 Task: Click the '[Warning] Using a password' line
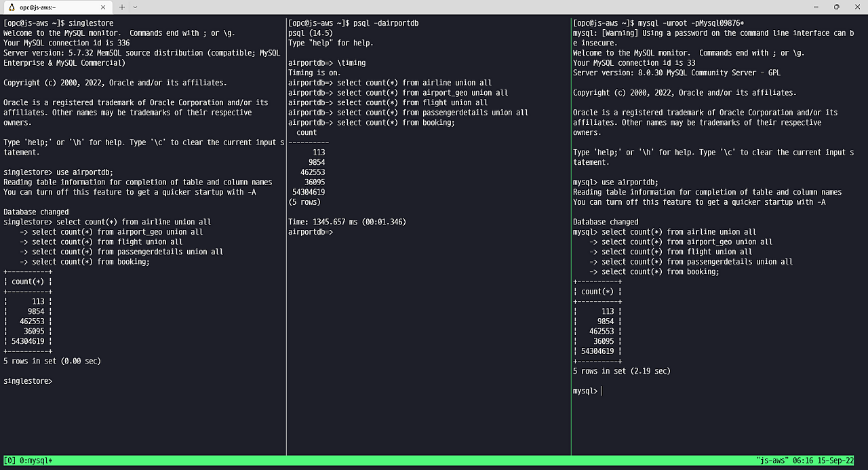click(x=713, y=33)
